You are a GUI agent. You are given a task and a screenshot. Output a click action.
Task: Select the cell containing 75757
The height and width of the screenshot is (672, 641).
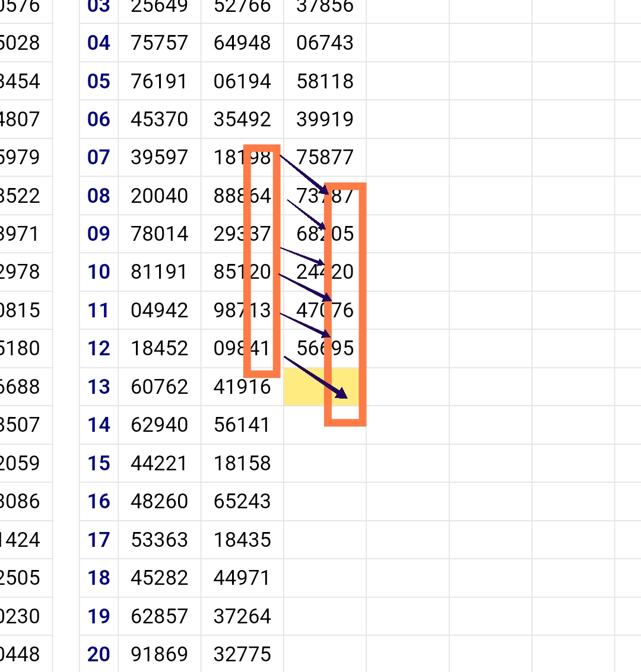(159, 43)
